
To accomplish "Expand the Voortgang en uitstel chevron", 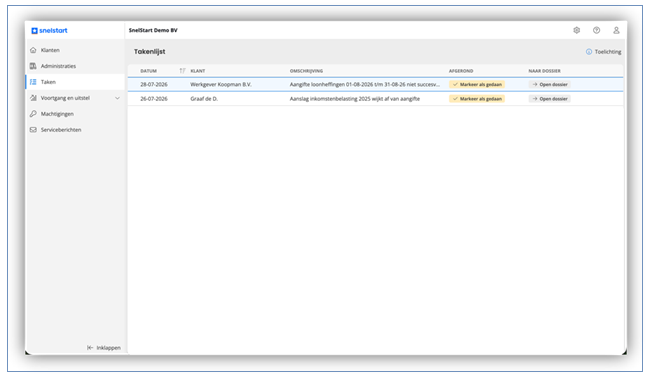I will tap(117, 98).
